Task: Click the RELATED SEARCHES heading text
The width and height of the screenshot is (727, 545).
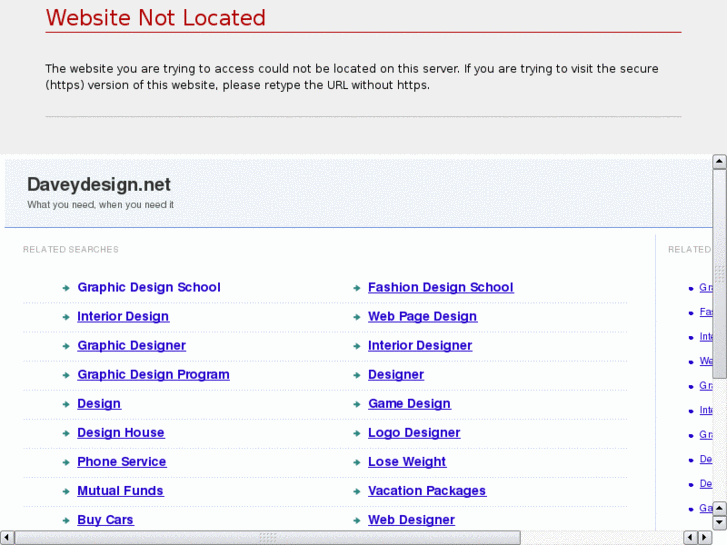Action: pos(71,250)
